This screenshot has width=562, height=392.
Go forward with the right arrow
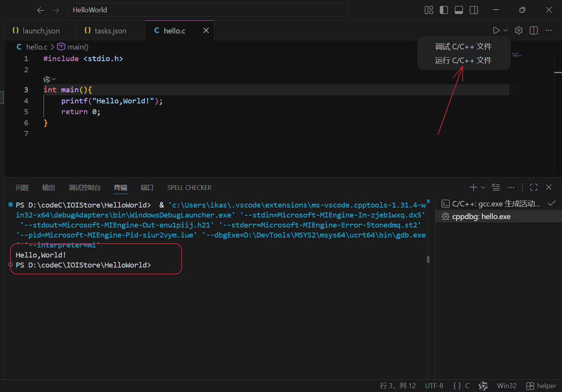[x=56, y=10]
